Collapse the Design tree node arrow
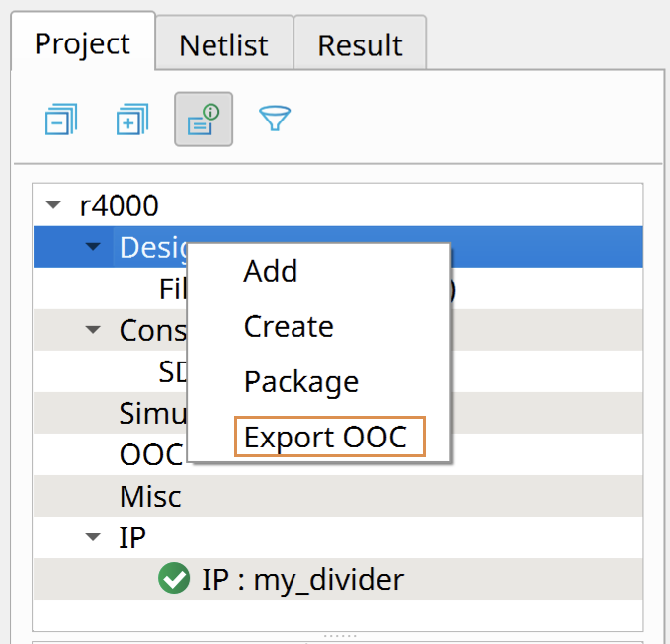 click(94, 247)
